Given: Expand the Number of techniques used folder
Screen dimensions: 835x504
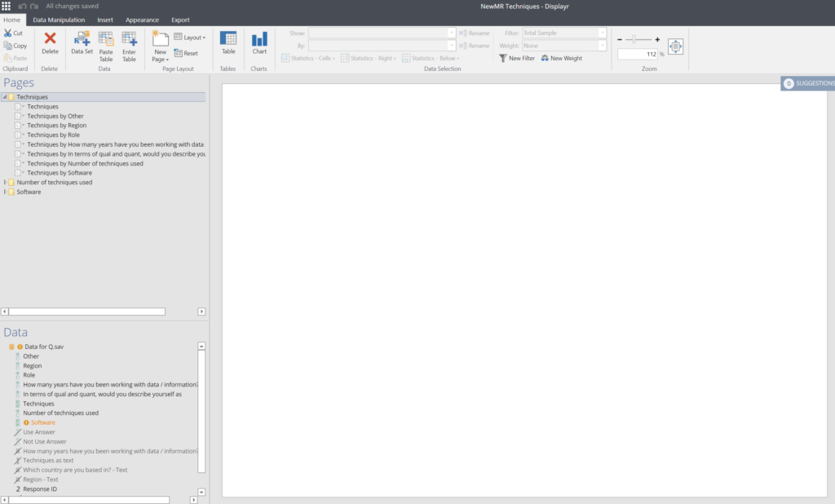Looking at the screenshot, I should [6, 182].
